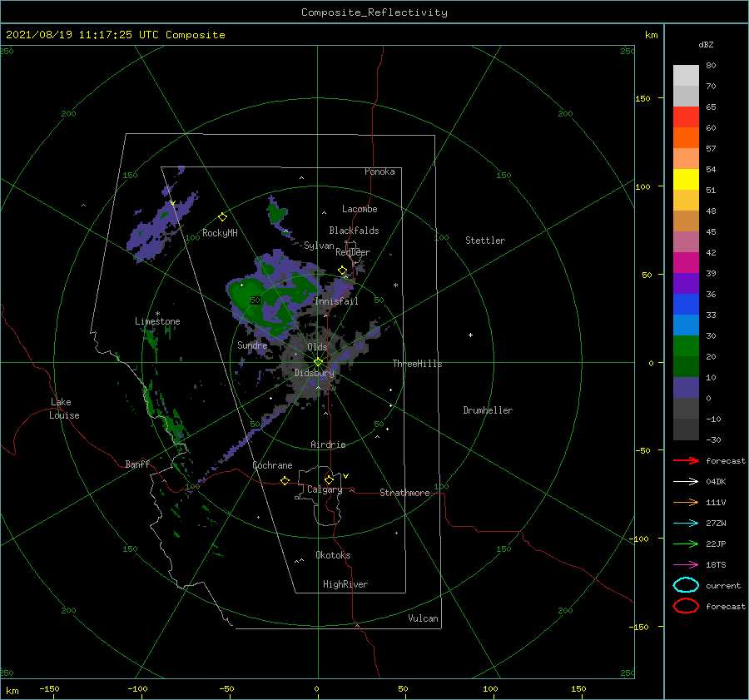Viewport: 749px width, 700px height.
Task: Pick the yellow 54-51 dBZ swatch
Action: click(x=686, y=179)
